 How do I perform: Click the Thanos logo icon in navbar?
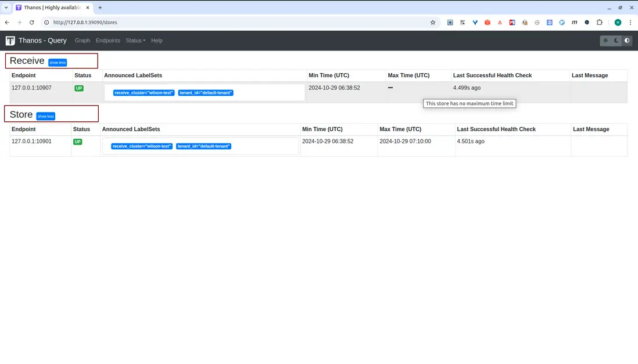click(10, 41)
